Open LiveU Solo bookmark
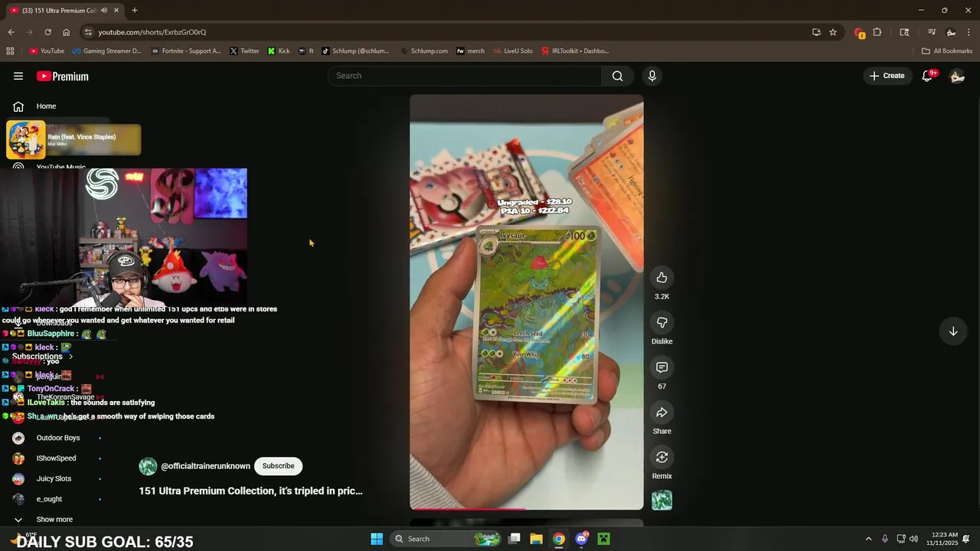This screenshot has width=980, height=551. (x=513, y=51)
